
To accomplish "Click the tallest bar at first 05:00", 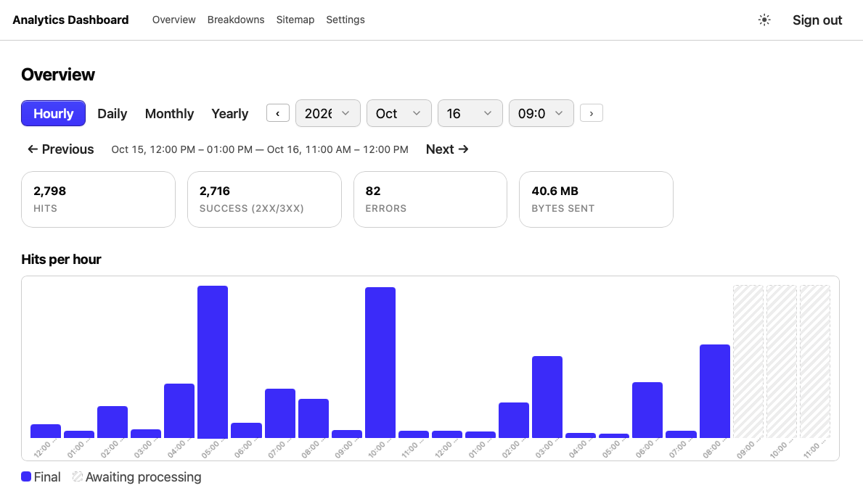I will tap(213, 362).
